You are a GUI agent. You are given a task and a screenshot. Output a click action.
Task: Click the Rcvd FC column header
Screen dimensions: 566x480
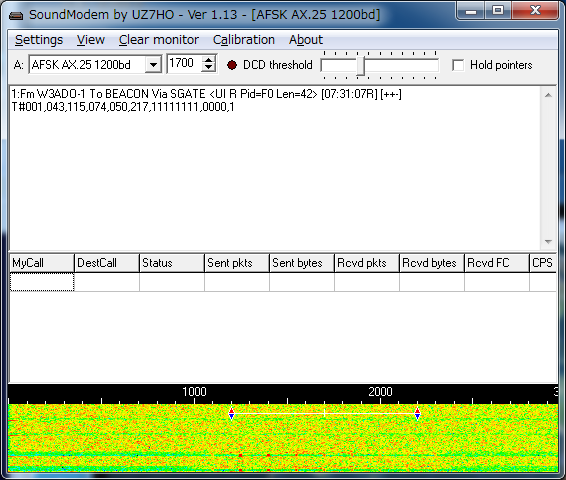pyautogui.click(x=497, y=263)
